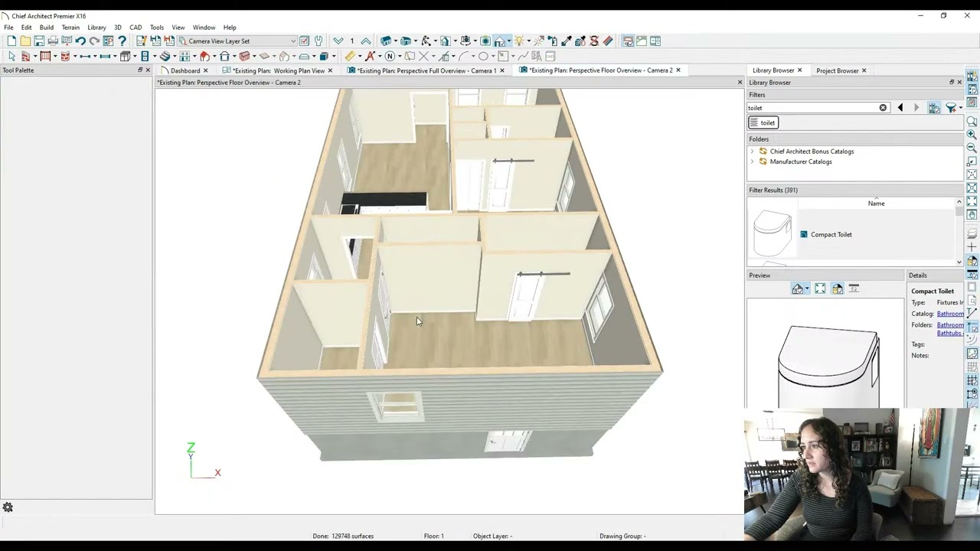Clear the library search field
Image resolution: width=980 pixels, height=551 pixels.
[x=883, y=108]
